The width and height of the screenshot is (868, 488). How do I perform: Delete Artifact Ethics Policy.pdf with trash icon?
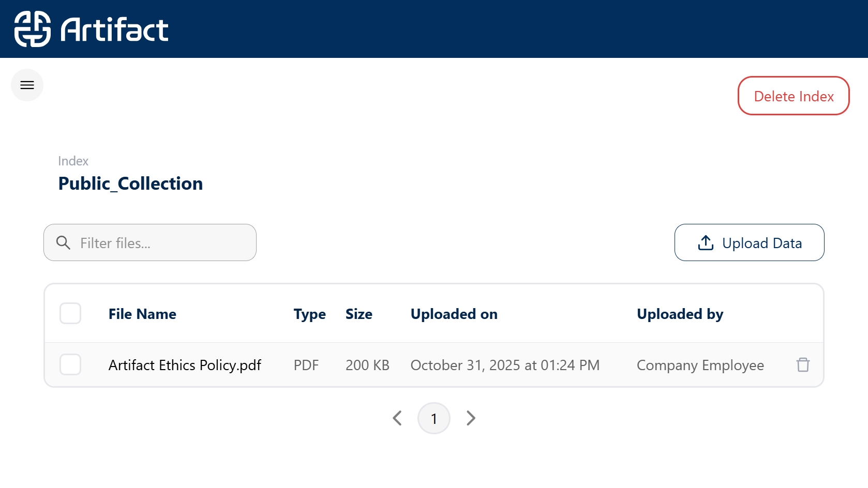[803, 365]
